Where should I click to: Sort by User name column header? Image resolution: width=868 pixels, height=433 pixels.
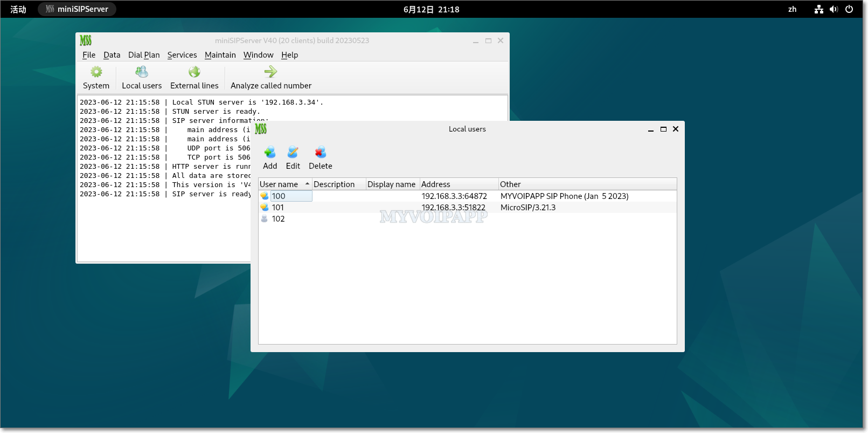point(285,184)
